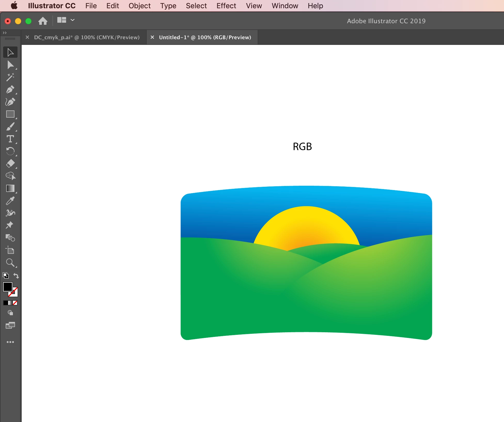The width and height of the screenshot is (504, 422).
Task: Choose the Direct Selection tool
Action: click(x=10, y=65)
